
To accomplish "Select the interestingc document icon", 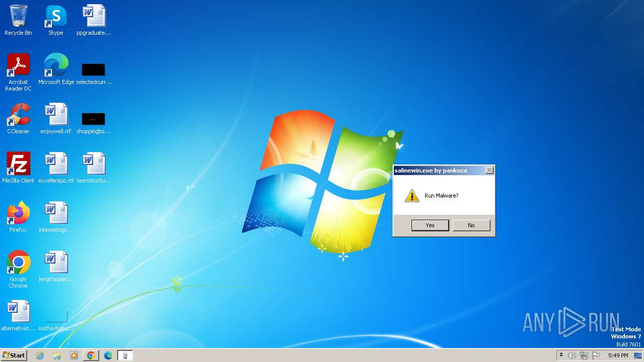I will click(56, 217).
